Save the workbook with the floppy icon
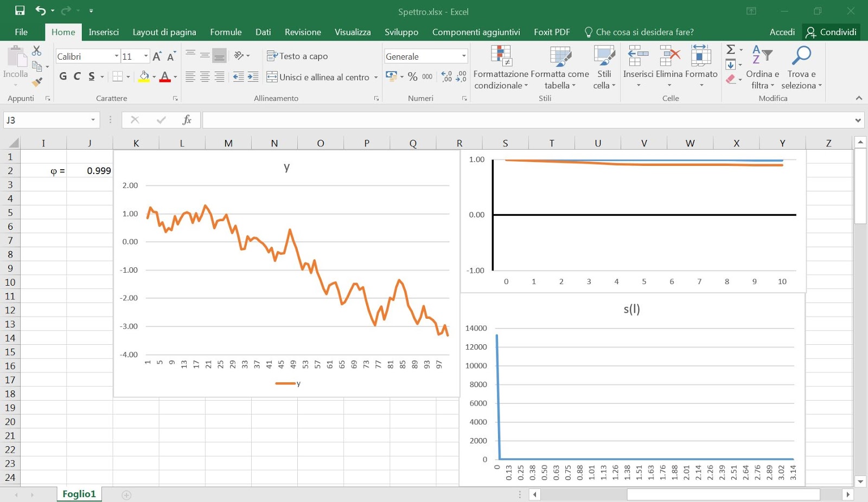The image size is (868, 502). pyautogui.click(x=20, y=10)
